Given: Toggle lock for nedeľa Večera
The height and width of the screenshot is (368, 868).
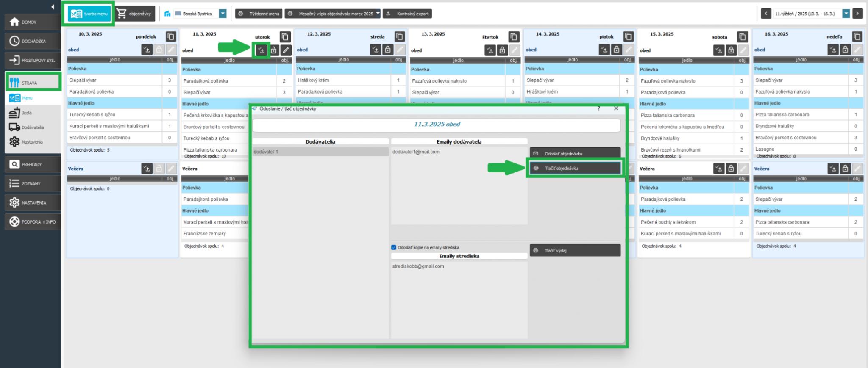Looking at the screenshot, I should 845,169.
